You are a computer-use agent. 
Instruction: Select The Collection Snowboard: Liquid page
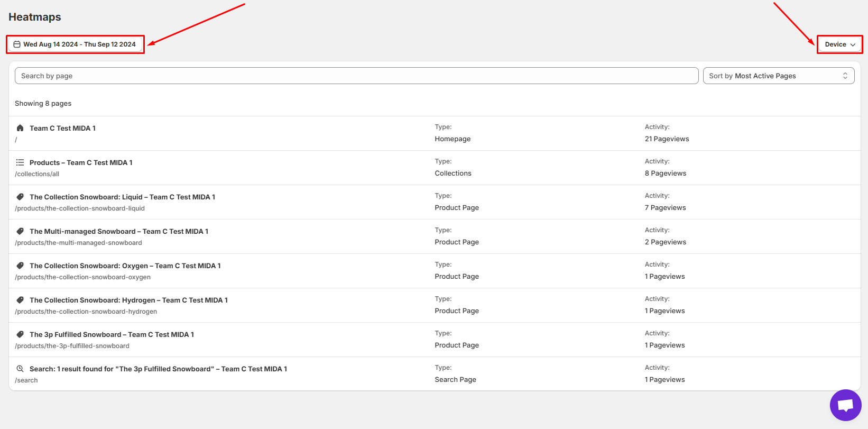pos(122,197)
